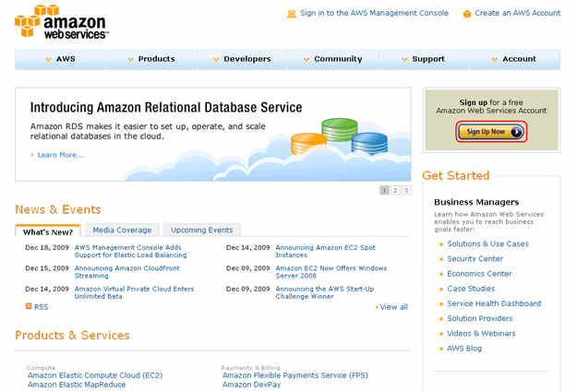Open Videos & Webinars link
577x392 pixels.
[481, 333]
